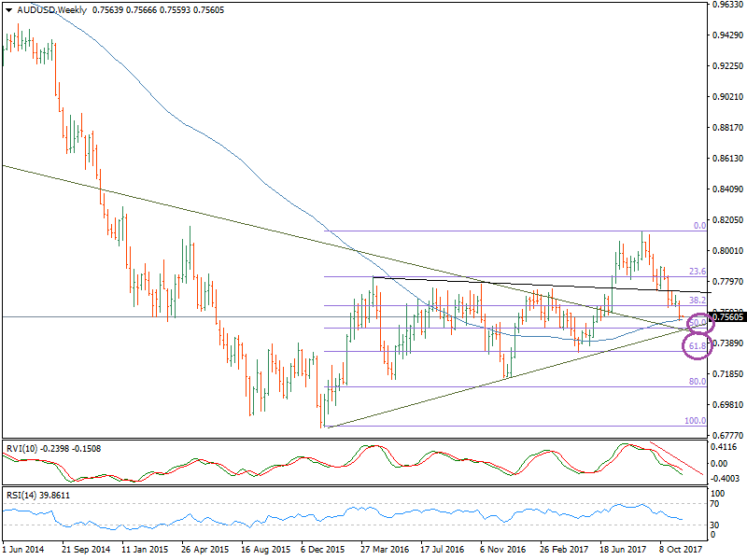Click the 27 Mar 2016 date label
Viewport: 747px width, 560px height.
point(385,550)
